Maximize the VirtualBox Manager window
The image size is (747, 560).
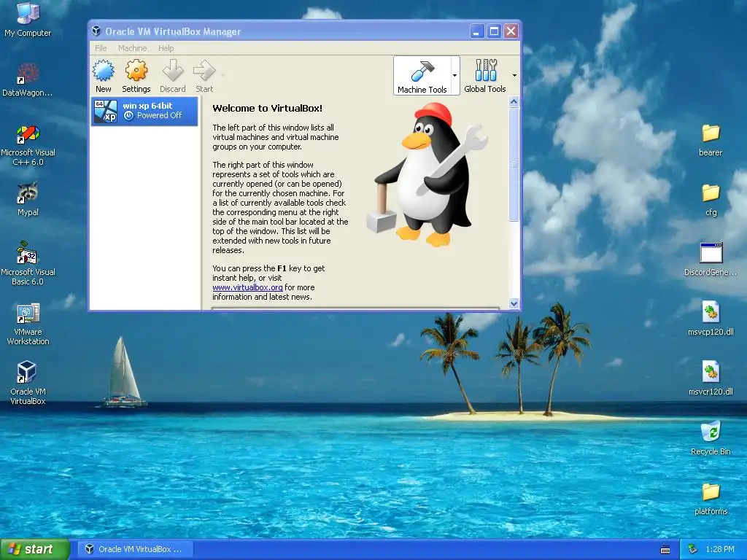click(494, 31)
